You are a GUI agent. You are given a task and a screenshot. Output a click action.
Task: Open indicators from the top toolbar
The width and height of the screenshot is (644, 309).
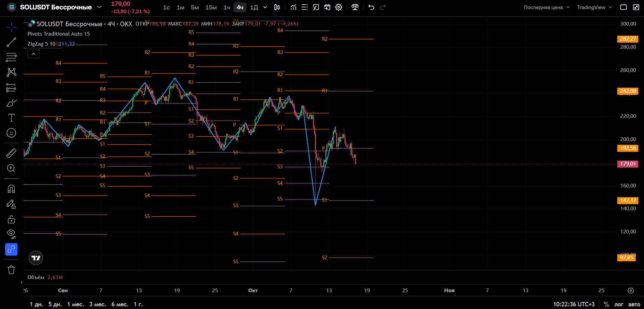[293, 7]
